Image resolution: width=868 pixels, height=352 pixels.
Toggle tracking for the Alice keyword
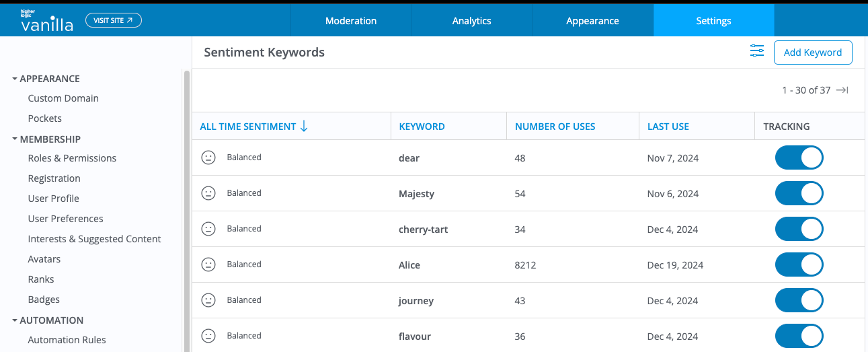pos(799,265)
